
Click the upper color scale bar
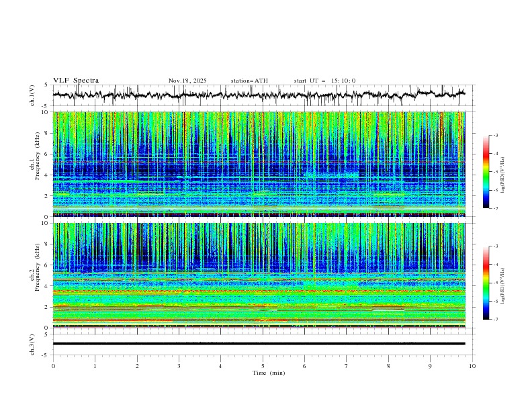click(486, 172)
